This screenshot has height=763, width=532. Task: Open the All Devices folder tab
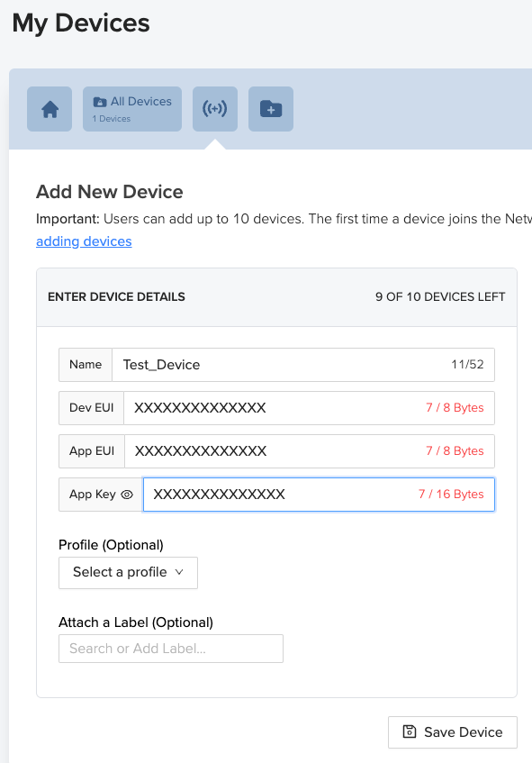pyautogui.click(x=132, y=109)
